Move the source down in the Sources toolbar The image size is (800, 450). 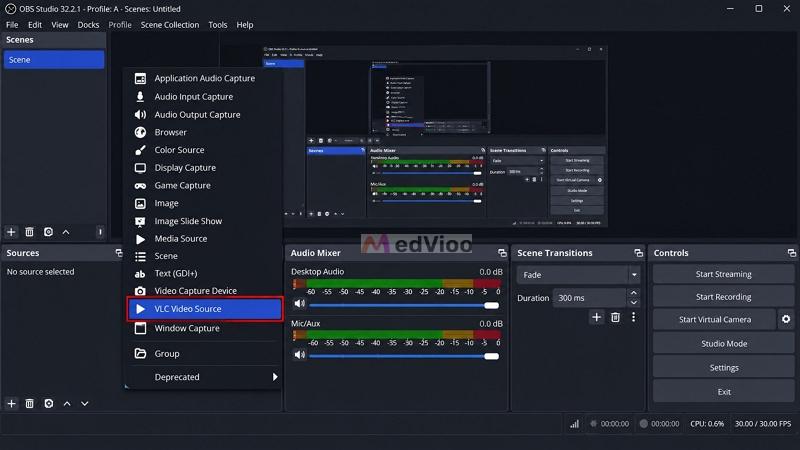pyautogui.click(x=85, y=404)
